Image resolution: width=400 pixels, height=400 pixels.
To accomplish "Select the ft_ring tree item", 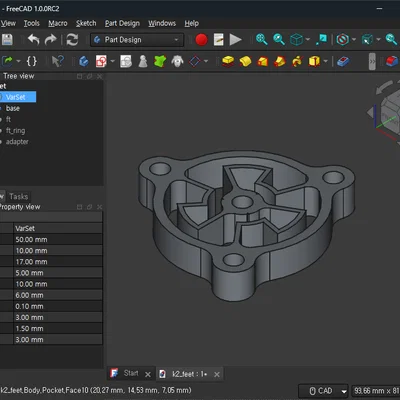I will coord(15,130).
